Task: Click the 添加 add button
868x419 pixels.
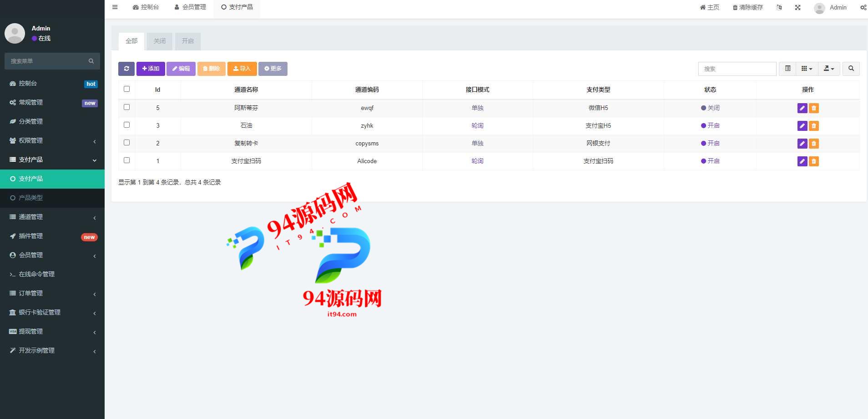Action: [151, 69]
